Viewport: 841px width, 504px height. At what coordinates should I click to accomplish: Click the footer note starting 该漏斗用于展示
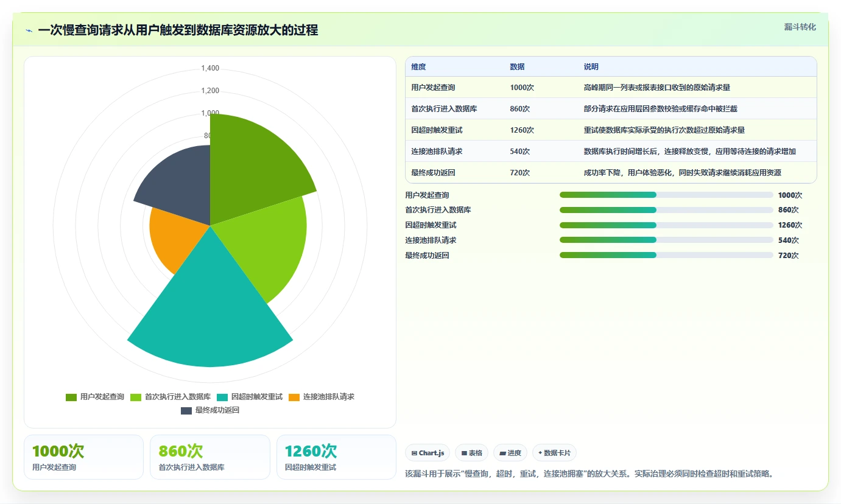[x=589, y=474]
